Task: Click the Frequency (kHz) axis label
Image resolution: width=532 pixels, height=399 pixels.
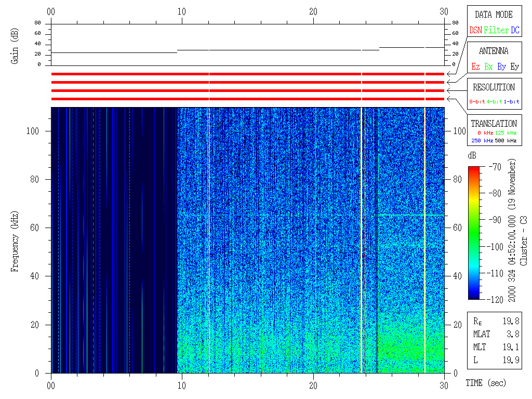Action: 15,241
